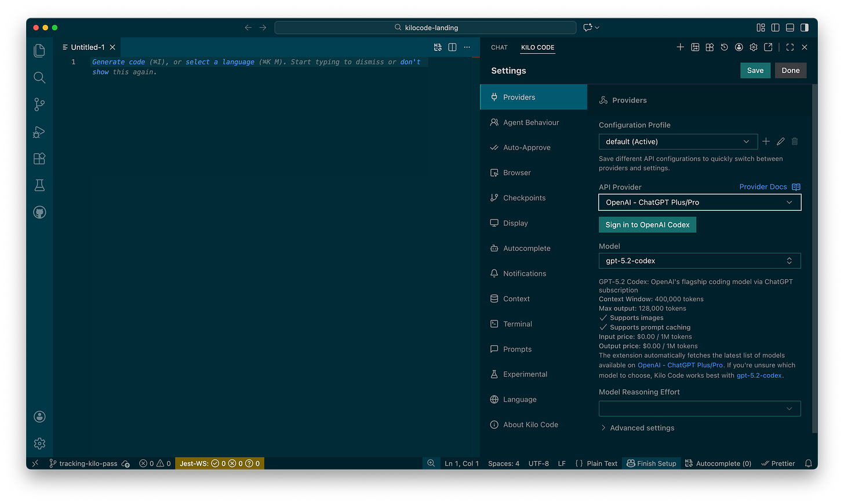This screenshot has height=504, width=844.
Task: Open the Provider Docs link
Action: tap(770, 187)
